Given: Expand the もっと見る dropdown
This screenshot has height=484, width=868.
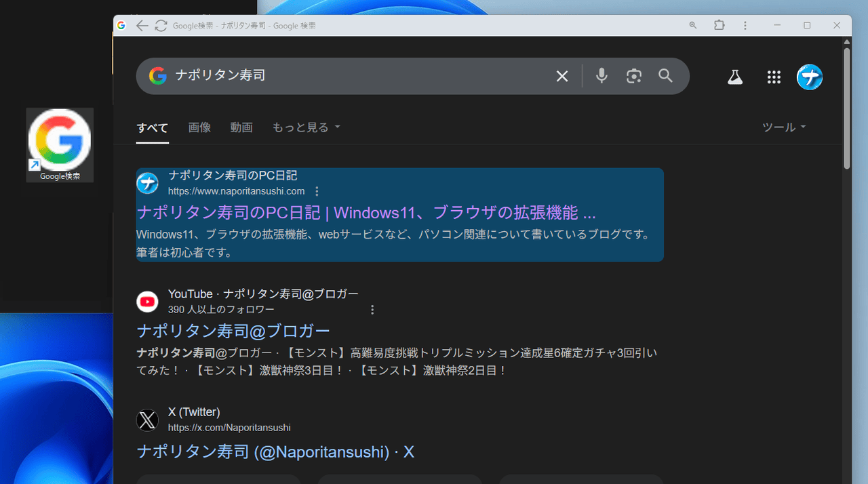Looking at the screenshot, I should (306, 127).
